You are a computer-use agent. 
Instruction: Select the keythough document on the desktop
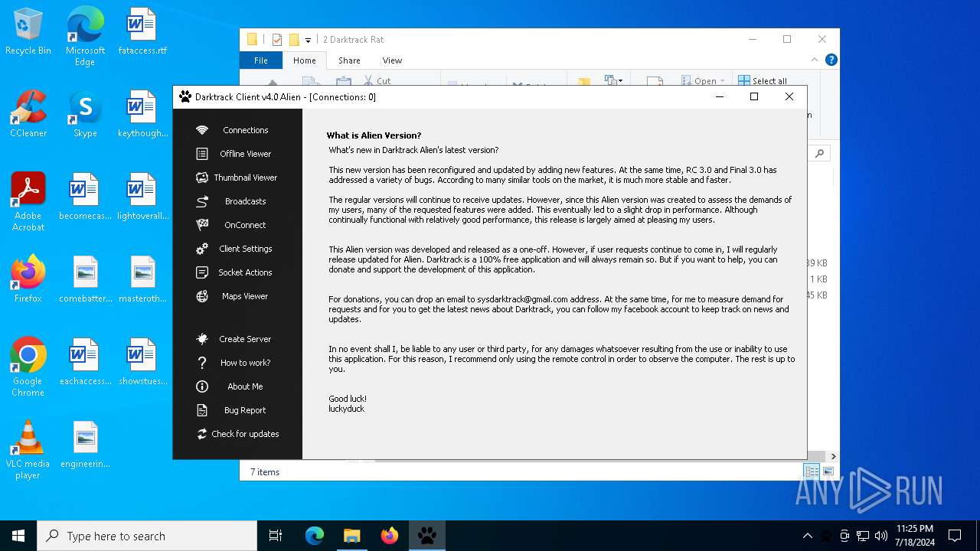point(142,115)
